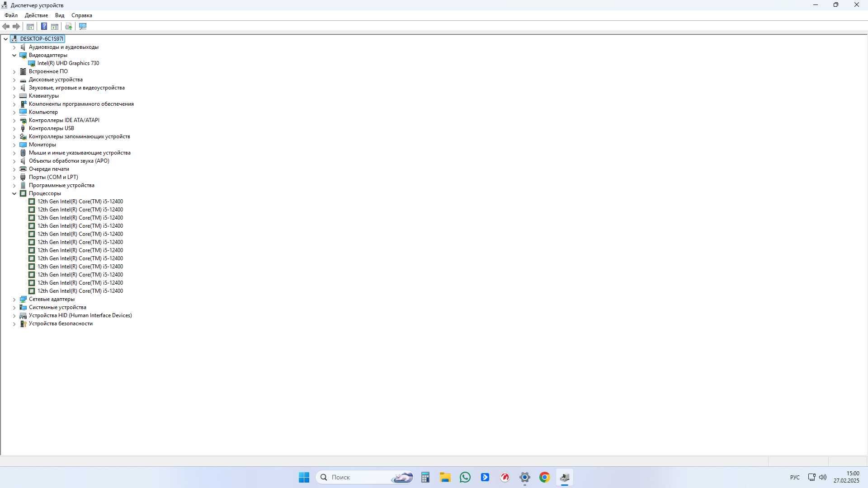
Task: Toggle the Show/Hide Action Pane toolbar icon
Action: click(55, 26)
